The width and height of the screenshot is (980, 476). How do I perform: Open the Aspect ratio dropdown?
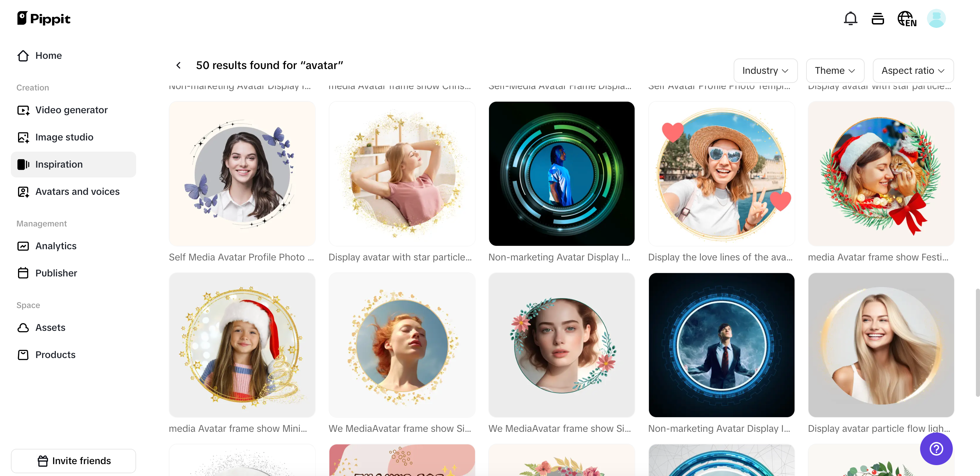[x=913, y=70]
